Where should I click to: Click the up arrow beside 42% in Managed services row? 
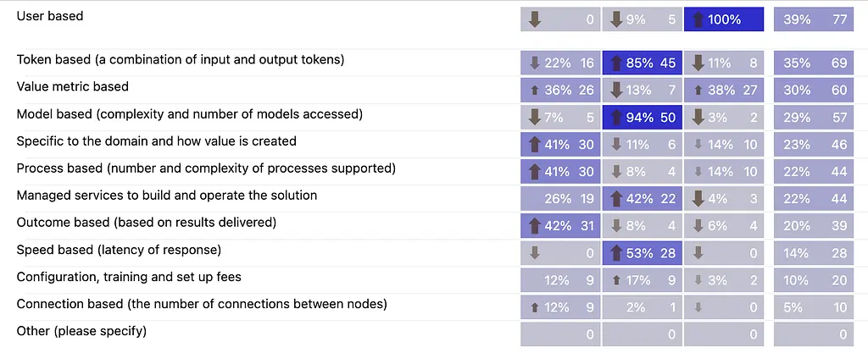coord(616,199)
